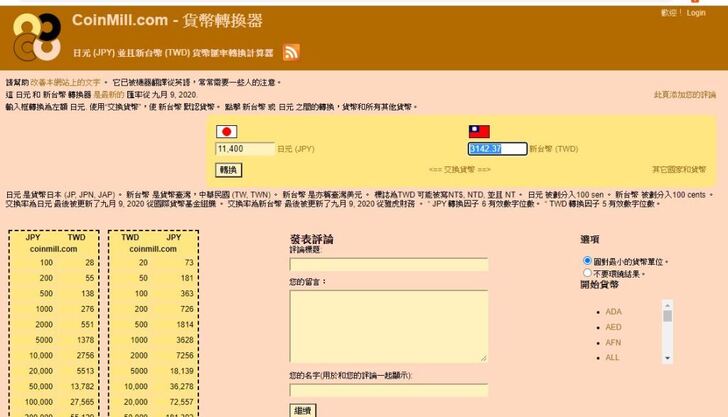Click the 發表評論 heading
This screenshot has height=417, width=728.
point(312,240)
